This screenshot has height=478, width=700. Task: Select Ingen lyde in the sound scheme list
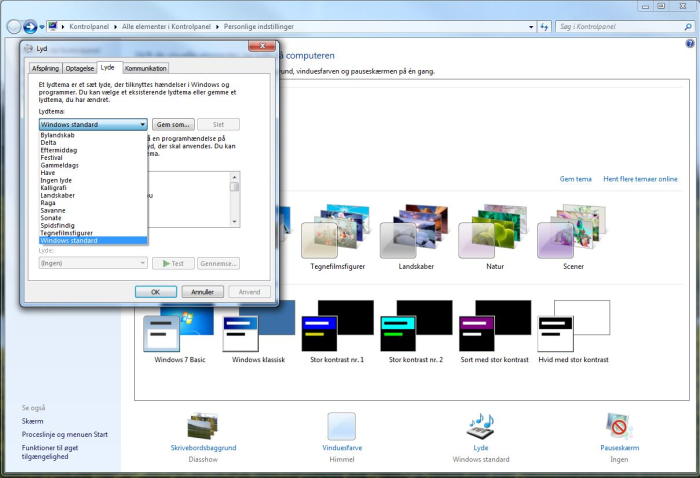(x=57, y=180)
